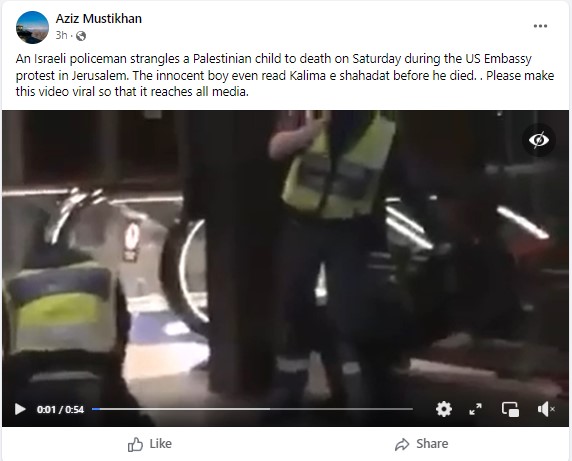Screen dimensions: 572x461
Task: Click the video frame to play
Action: coord(285,255)
